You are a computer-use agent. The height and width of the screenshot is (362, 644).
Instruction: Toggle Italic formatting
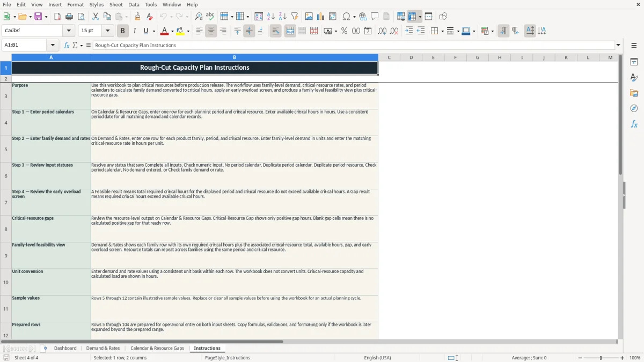pyautogui.click(x=135, y=31)
